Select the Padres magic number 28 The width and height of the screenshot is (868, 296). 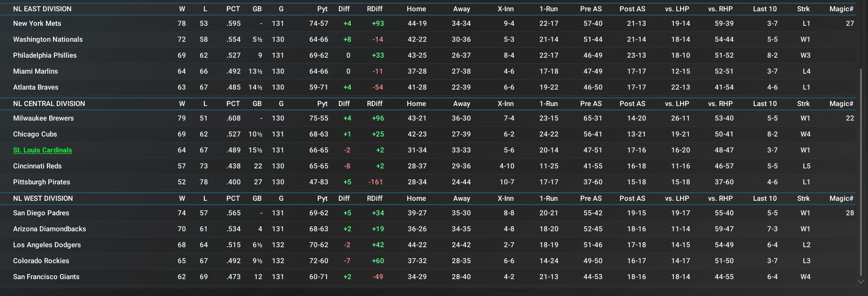(x=850, y=213)
